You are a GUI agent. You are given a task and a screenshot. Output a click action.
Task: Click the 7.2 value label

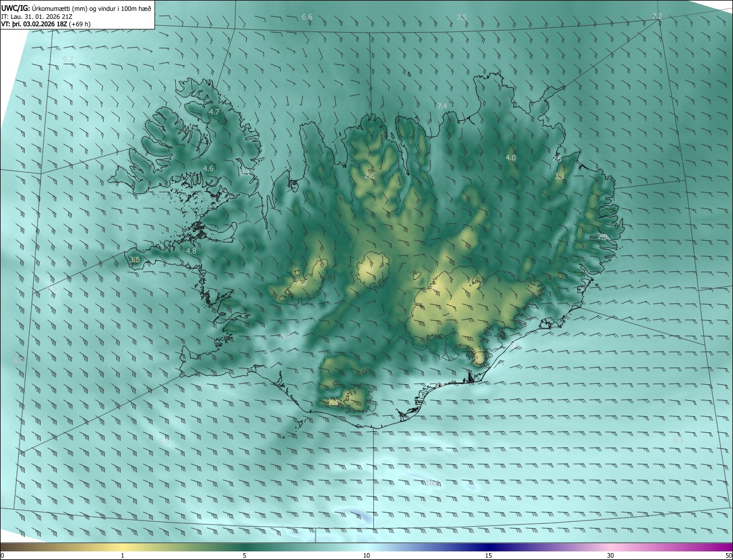[657, 16]
